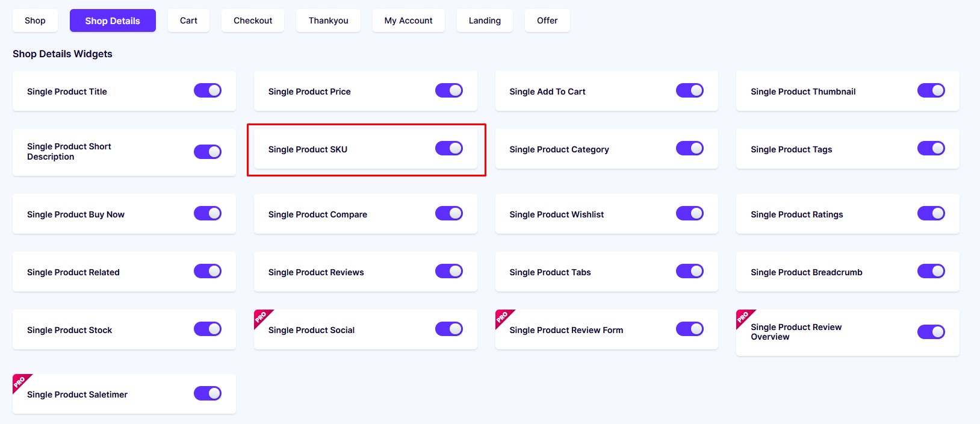Toggle the Single Product Thumbnail switch
This screenshot has width=980, height=424.
pos(931,90)
